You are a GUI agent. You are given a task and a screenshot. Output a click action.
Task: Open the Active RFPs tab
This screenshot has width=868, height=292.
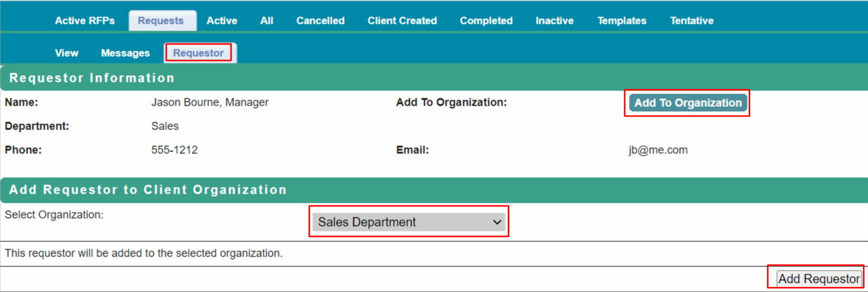pos(84,21)
